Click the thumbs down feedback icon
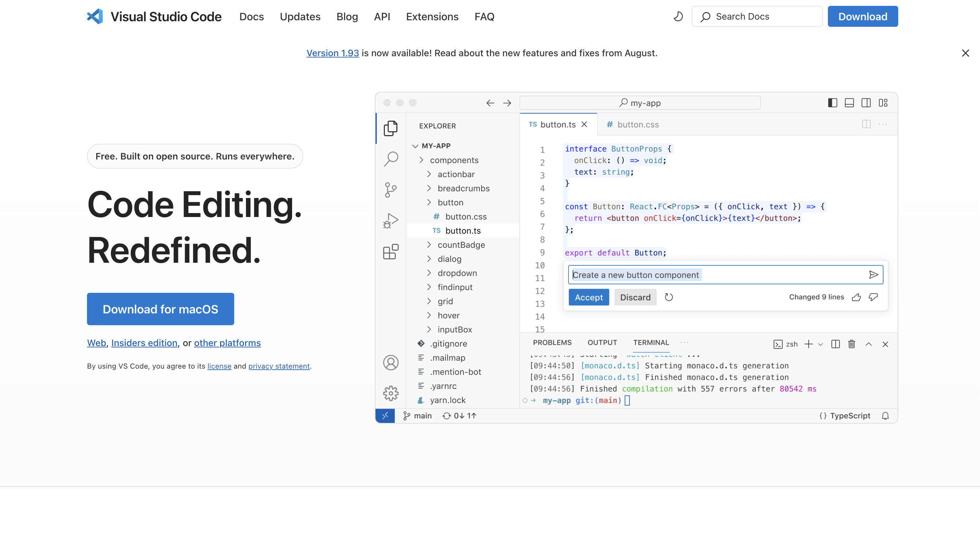This screenshot has width=980, height=551. click(873, 297)
